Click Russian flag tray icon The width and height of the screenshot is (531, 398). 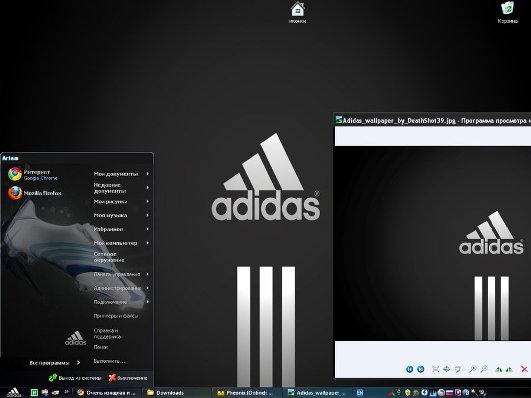coord(449,393)
